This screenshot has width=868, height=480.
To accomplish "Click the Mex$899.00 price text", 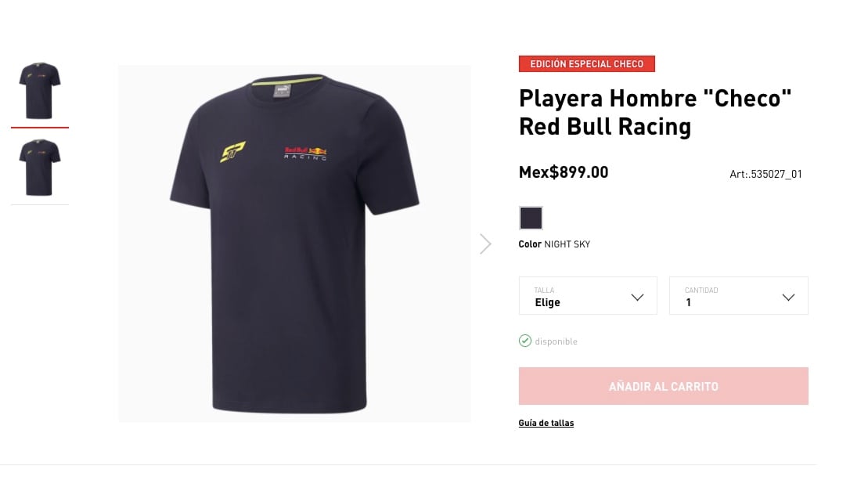I will click(x=564, y=172).
